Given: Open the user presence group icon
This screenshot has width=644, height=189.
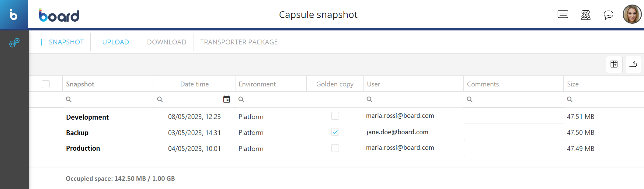Looking at the screenshot, I should click(x=585, y=15).
